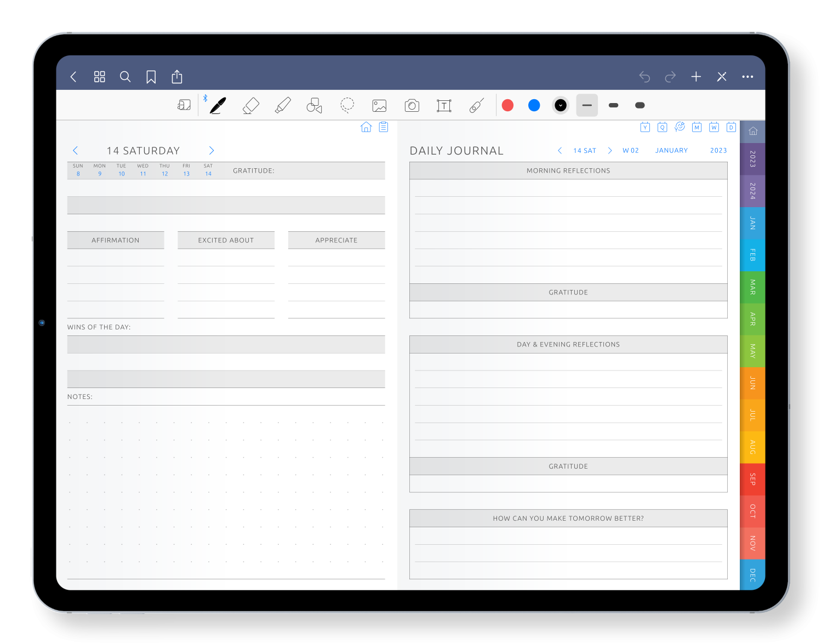The height and width of the screenshot is (644, 822).
Task: Open the black color swatch options
Action: point(561,105)
